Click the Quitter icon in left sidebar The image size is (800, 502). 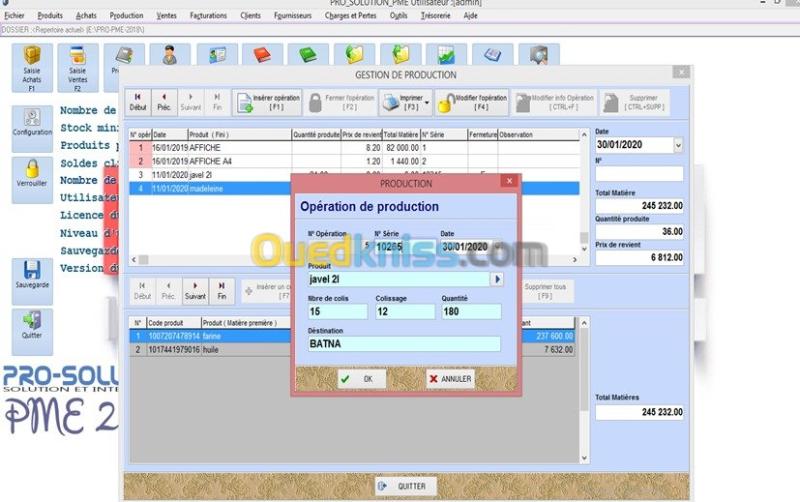coord(32,331)
